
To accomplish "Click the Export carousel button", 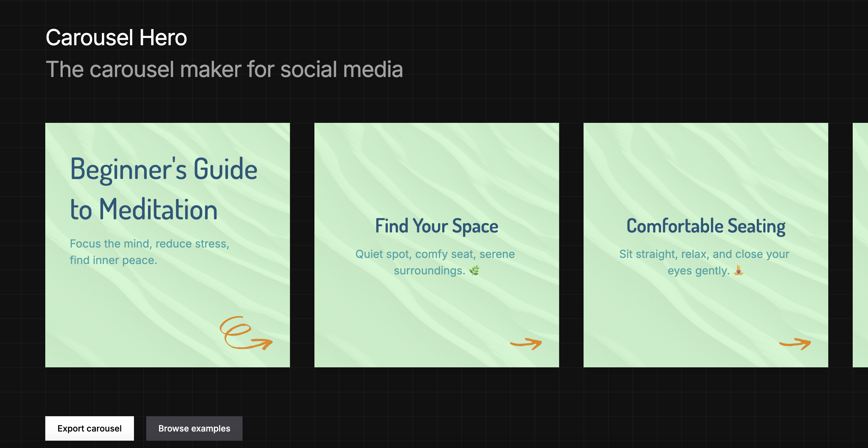I will [x=89, y=428].
